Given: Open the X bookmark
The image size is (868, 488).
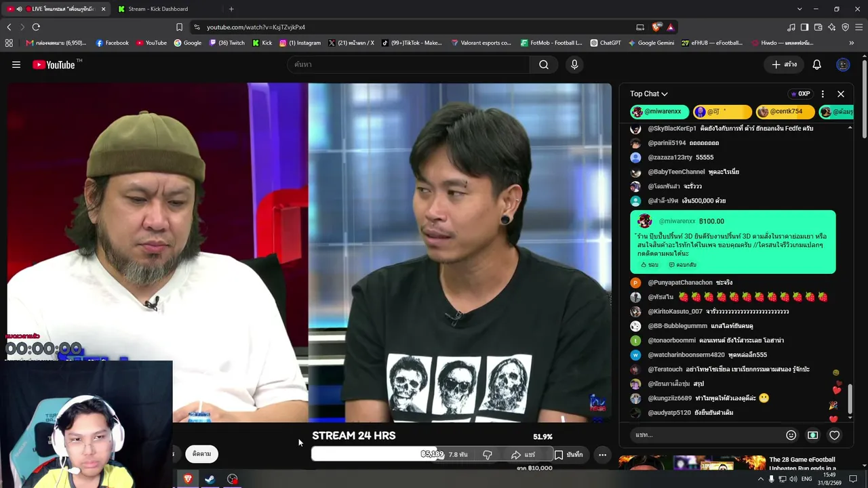Looking at the screenshot, I should 351,43.
